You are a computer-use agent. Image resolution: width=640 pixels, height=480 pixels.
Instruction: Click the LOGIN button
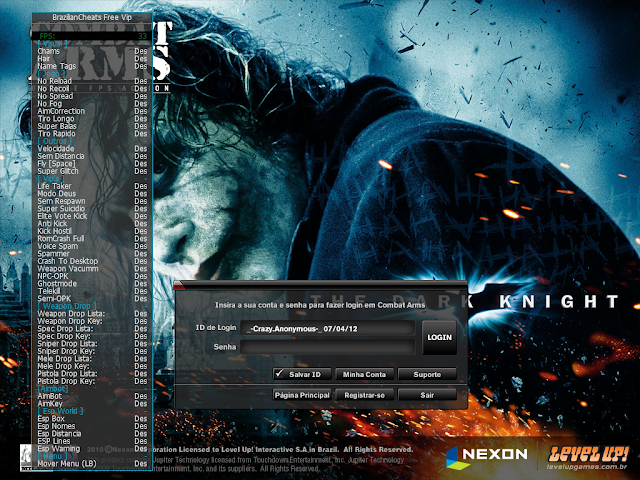(x=439, y=337)
